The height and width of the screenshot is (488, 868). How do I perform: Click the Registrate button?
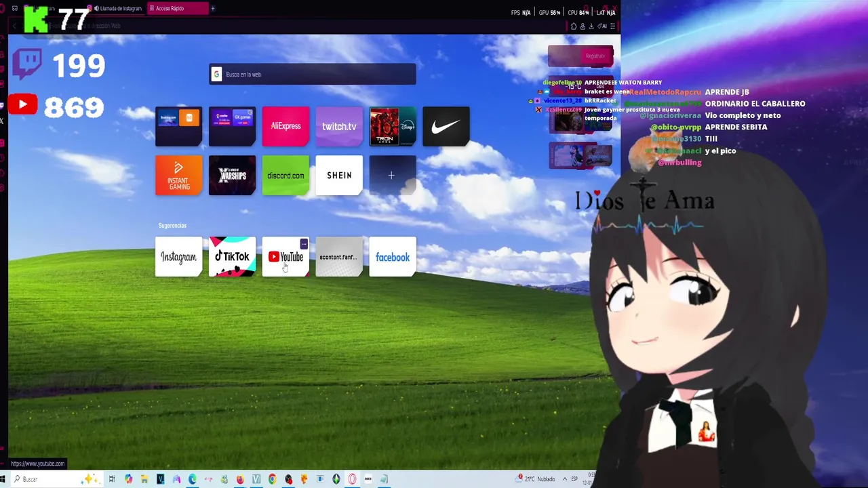click(x=595, y=56)
